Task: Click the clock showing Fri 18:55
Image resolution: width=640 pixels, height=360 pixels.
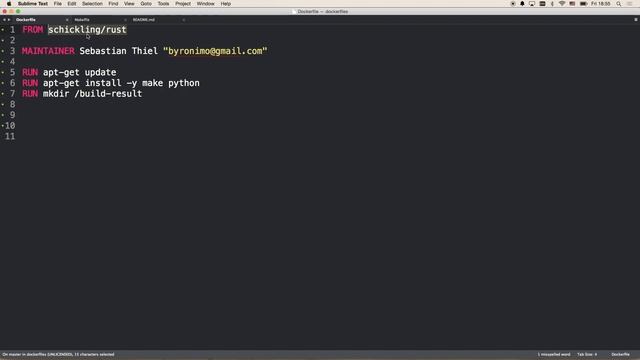Action: tap(601, 4)
